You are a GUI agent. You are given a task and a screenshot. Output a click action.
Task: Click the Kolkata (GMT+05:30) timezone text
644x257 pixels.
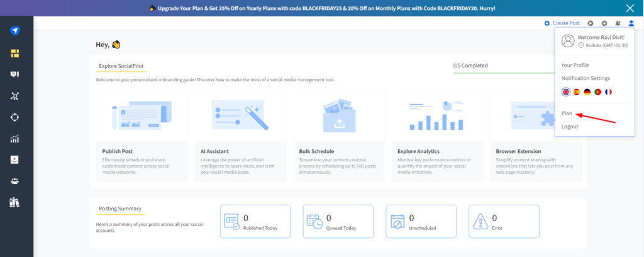tap(607, 45)
